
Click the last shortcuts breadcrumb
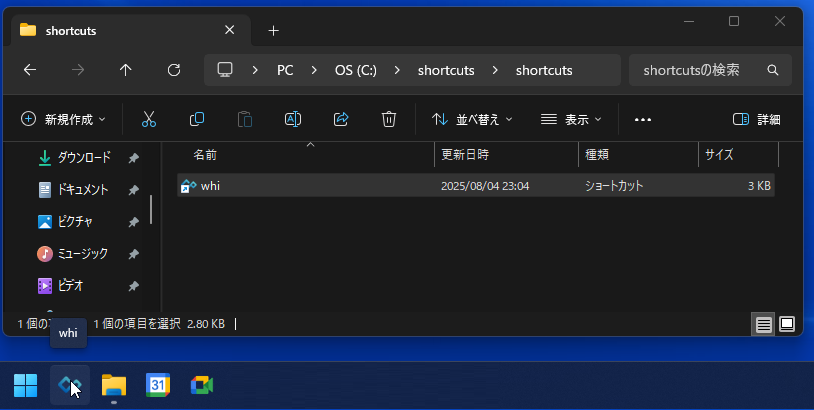[544, 70]
